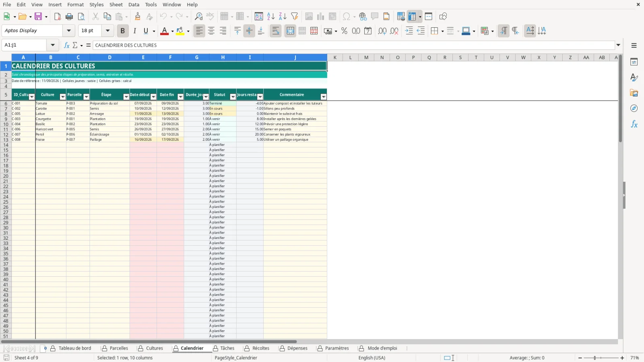Open the sidebar Navigator compass icon
The image size is (644, 362).
[634, 109]
